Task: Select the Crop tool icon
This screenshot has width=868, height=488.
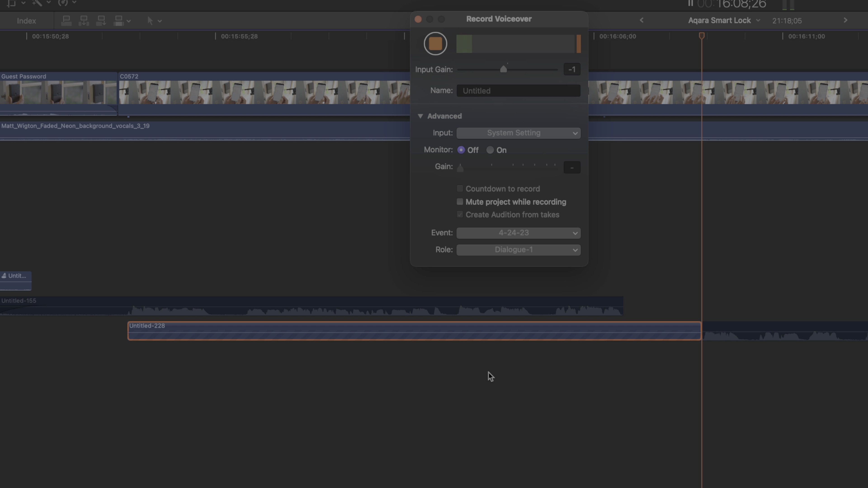Action: click(x=12, y=3)
